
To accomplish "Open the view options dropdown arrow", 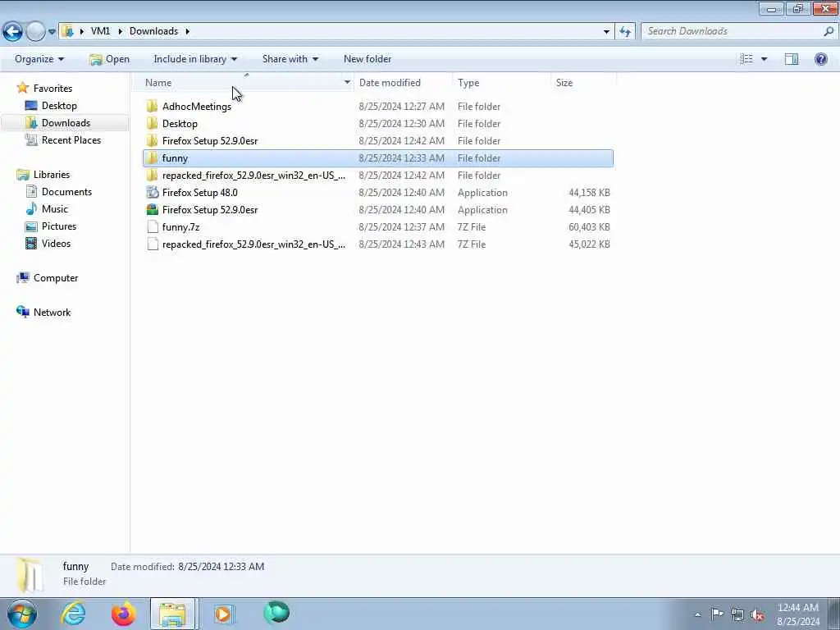I will 764,59.
